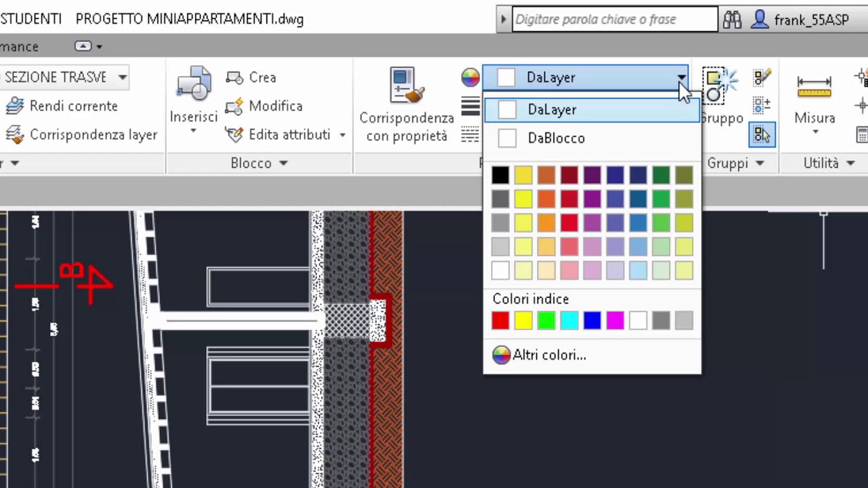Viewport: 868px width, 488px height.
Task: Pick the cyan index color swatch
Action: (x=570, y=321)
